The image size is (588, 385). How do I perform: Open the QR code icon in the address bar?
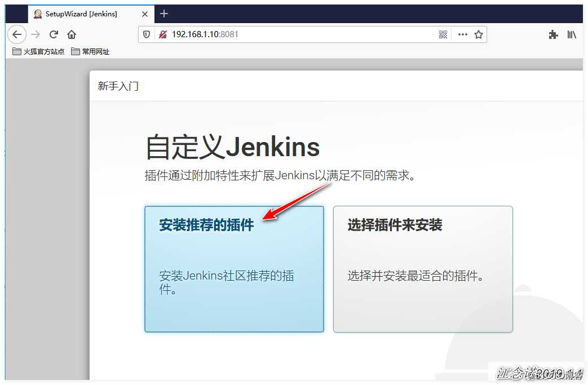(x=443, y=34)
